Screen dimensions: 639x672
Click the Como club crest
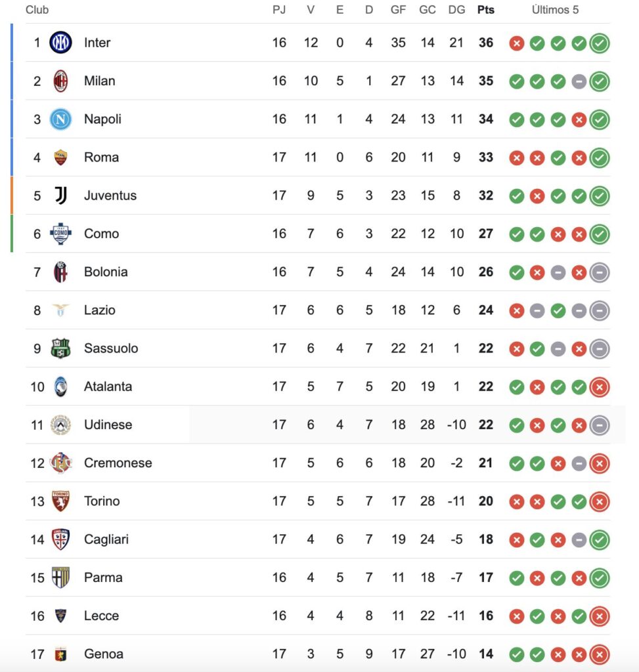(x=60, y=234)
